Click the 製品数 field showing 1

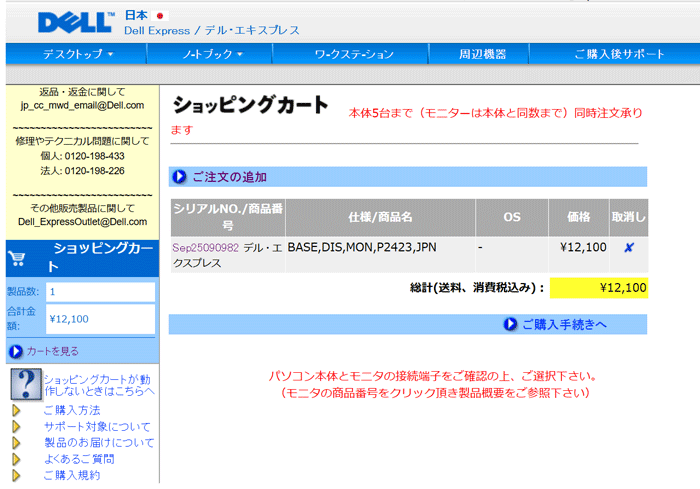(x=100, y=292)
